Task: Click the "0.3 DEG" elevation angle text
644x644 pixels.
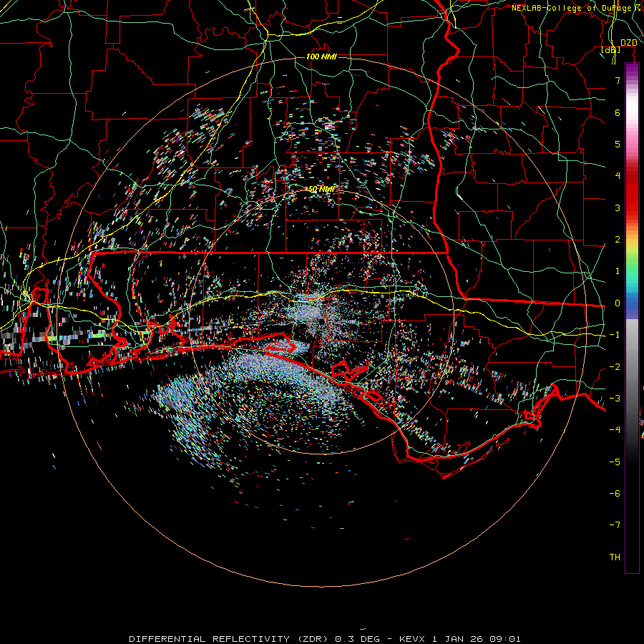Action: [x=357, y=639]
